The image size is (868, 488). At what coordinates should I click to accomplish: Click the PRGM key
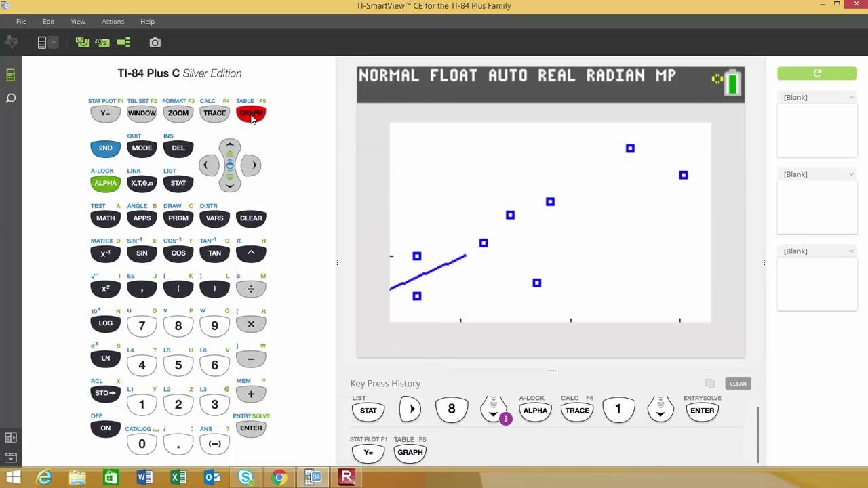[178, 218]
